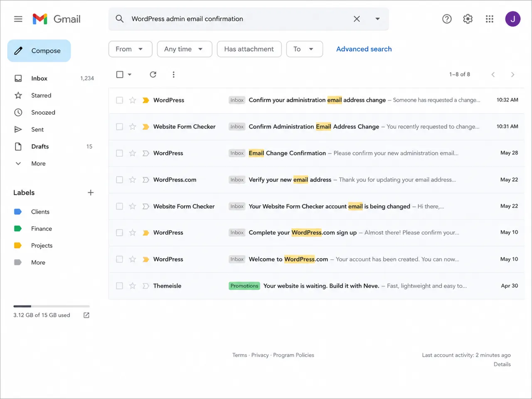Click the yellow Projects label swatch
Image resolution: width=532 pixels, height=399 pixels.
18,245
